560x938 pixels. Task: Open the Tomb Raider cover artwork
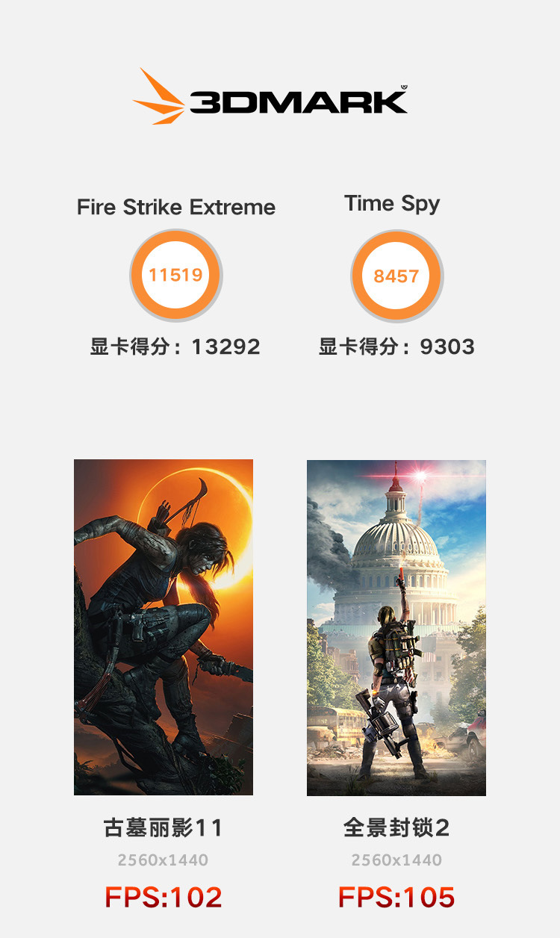(x=164, y=627)
